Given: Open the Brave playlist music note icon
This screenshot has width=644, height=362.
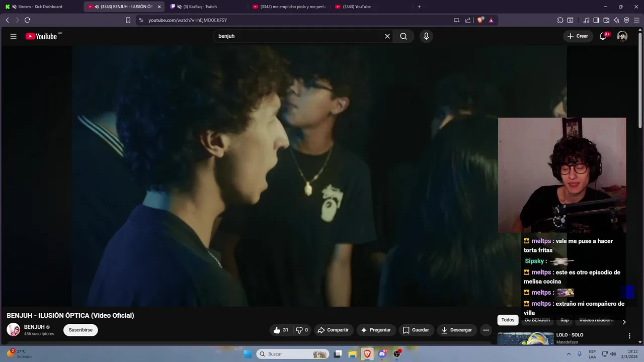Looking at the screenshot, I should pos(586,20).
